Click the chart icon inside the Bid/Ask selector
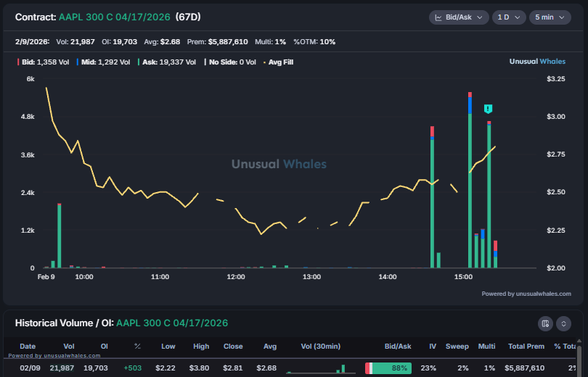Viewport: 588px width, 377px height. pyautogui.click(x=439, y=17)
